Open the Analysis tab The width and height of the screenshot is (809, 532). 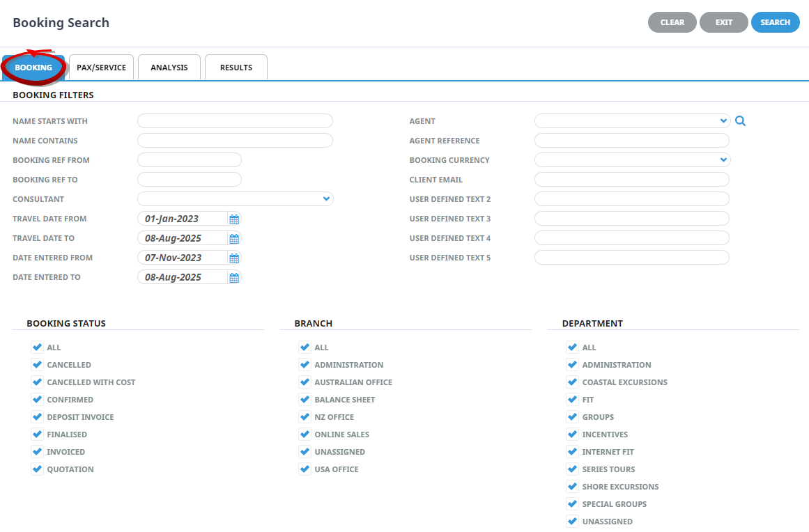(x=169, y=68)
